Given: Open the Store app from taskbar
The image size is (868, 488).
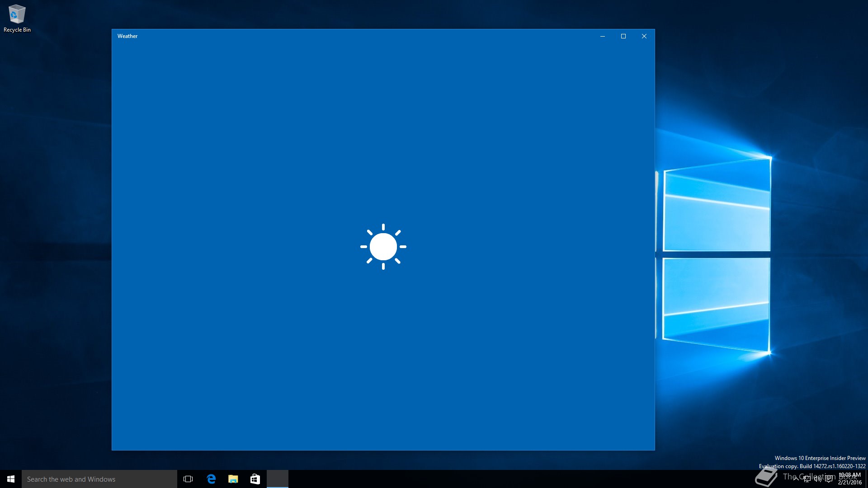Looking at the screenshot, I should 255,479.
